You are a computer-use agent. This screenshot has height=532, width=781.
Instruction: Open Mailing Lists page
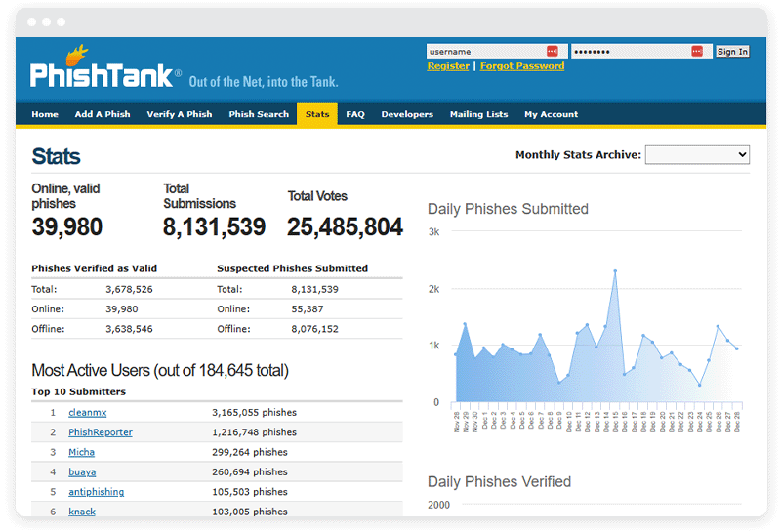(x=478, y=114)
